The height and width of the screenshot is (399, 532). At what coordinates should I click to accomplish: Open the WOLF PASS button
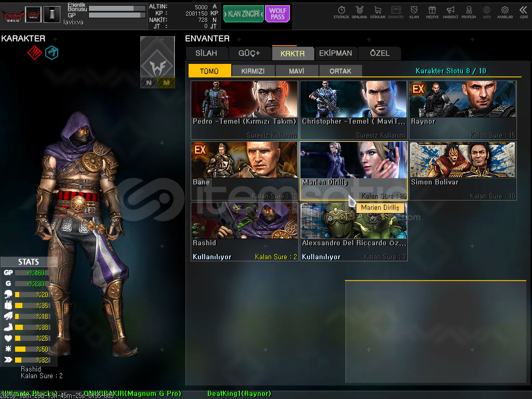[x=277, y=14]
